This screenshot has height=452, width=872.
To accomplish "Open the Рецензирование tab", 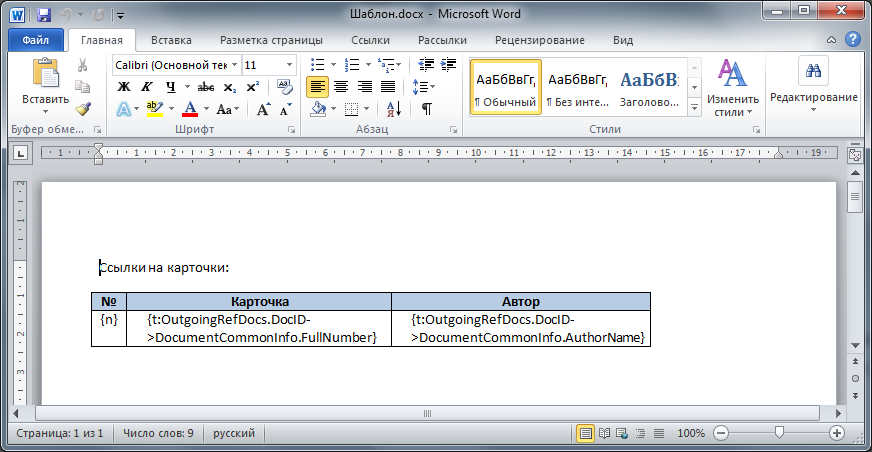I will tap(540, 41).
